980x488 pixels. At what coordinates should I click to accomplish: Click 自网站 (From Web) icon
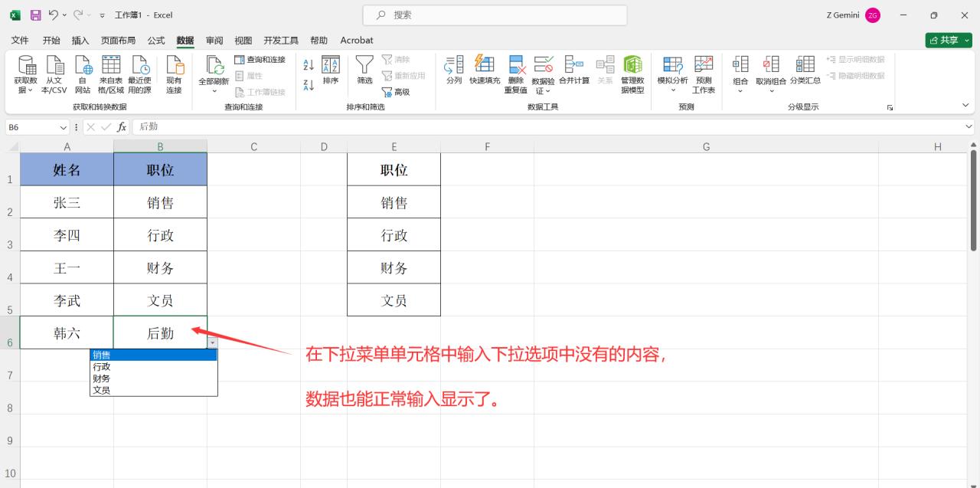[83, 75]
